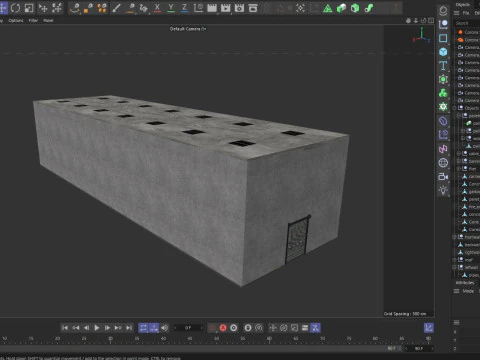Open the blue timeline graph button
This screenshot has height=360, width=480.
[429, 328]
